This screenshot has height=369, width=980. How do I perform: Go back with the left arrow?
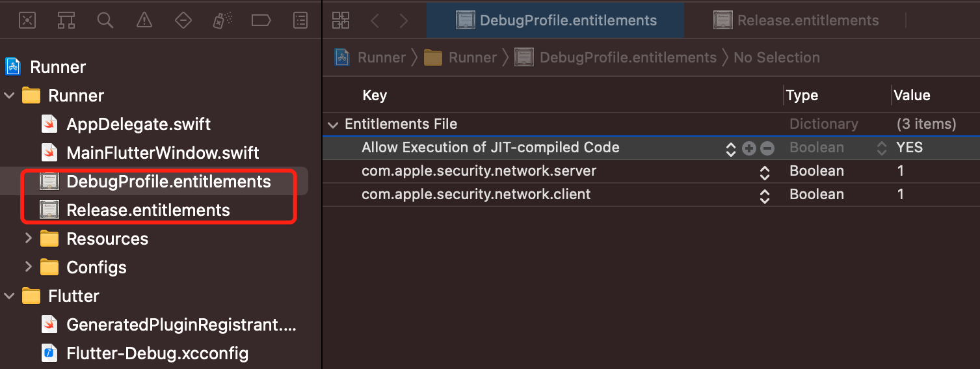click(x=375, y=20)
